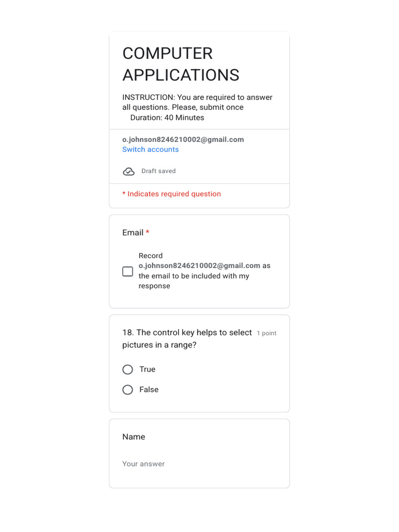
Task: Click the COMPUTER APPLICATIONS form title
Action: click(x=181, y=64)
